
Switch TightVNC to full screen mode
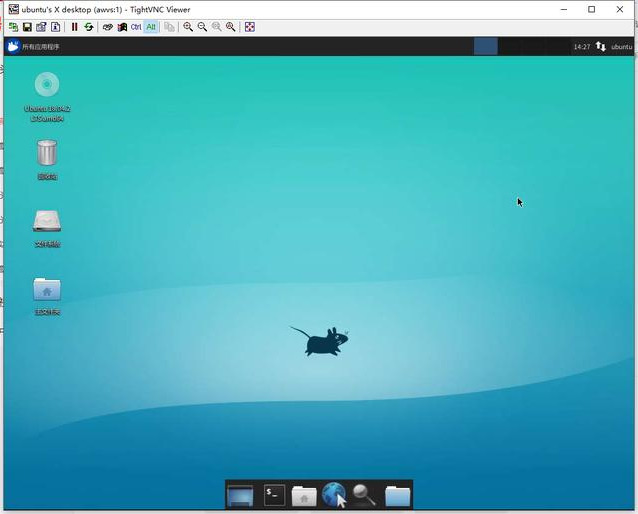pos(250,27)
